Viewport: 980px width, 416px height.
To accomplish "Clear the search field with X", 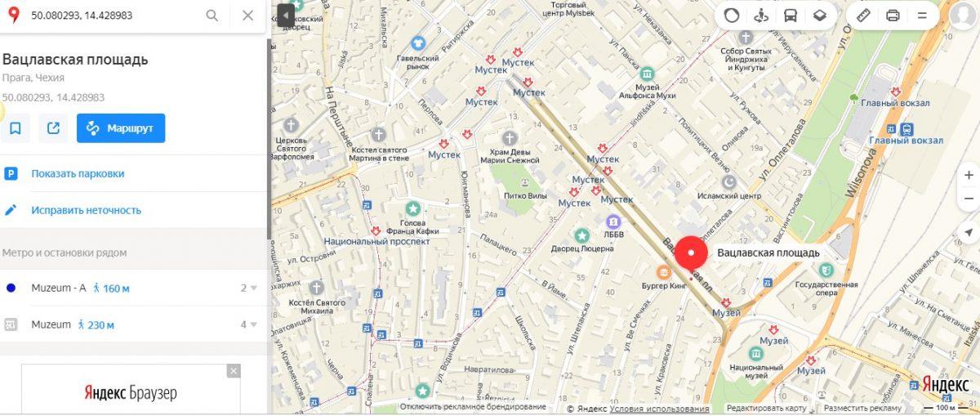I will (248, 16).
